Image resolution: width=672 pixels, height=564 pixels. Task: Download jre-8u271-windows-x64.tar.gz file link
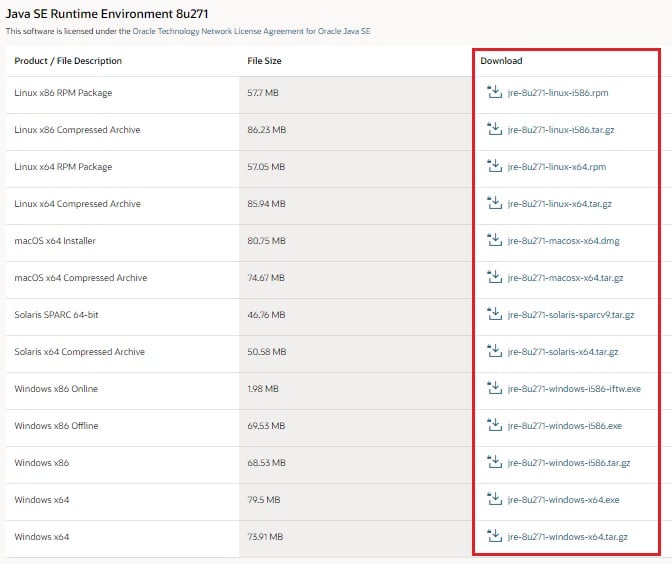coord(567,537)
